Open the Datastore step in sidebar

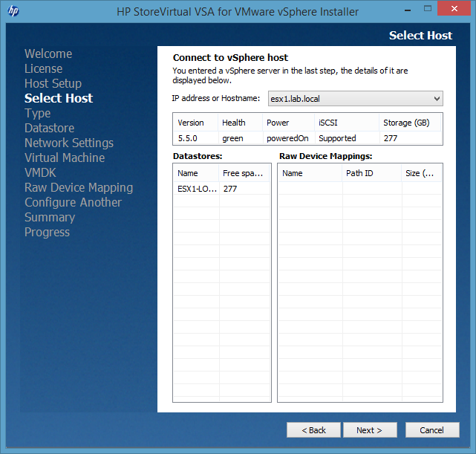pos(50,128)
